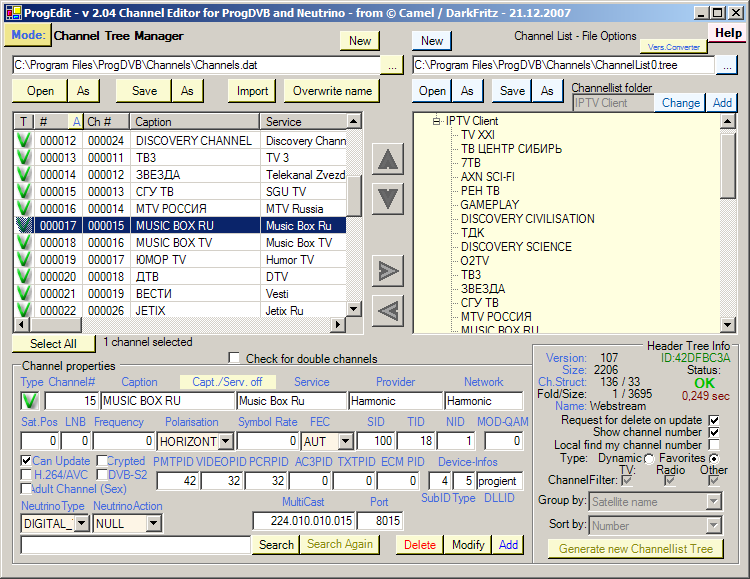
Task: Click Generate new Channellist Tree button
Action: (x=635, y=549)
